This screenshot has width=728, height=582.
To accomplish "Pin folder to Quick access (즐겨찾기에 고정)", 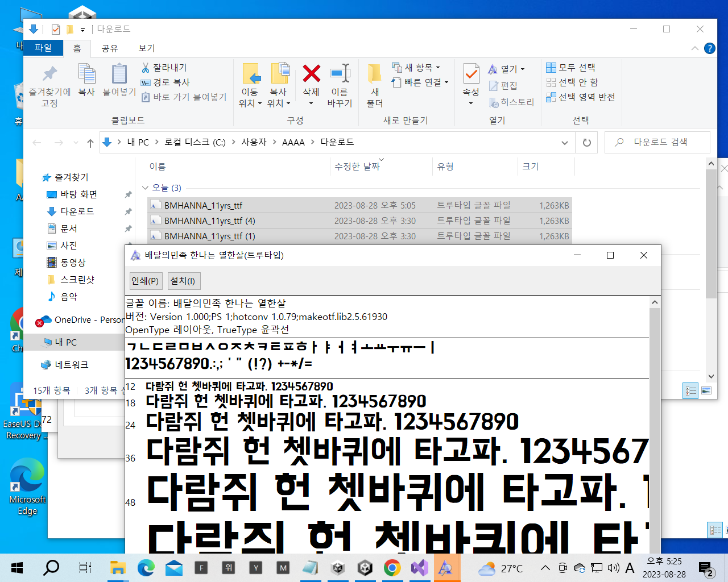I will (49, 86).
